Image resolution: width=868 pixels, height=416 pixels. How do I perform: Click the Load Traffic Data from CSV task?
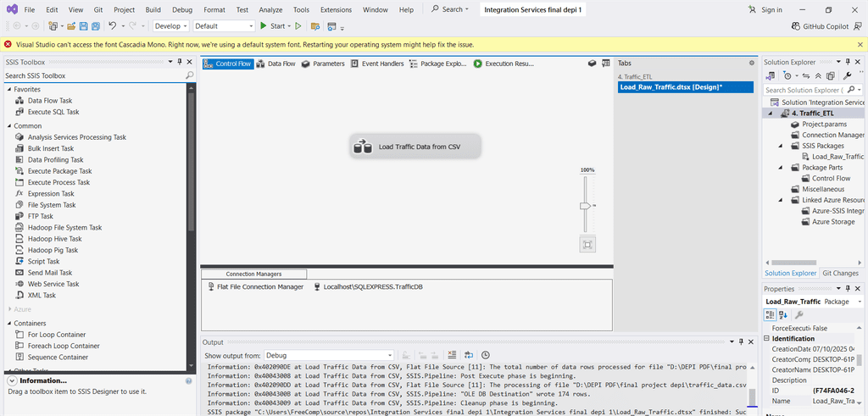click(x=415, y=147)
